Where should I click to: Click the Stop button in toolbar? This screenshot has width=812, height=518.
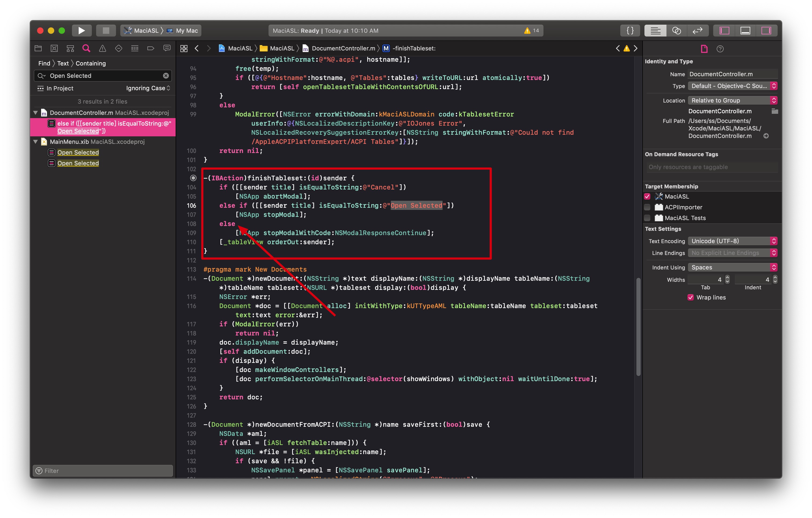click(x=106, y=31)
